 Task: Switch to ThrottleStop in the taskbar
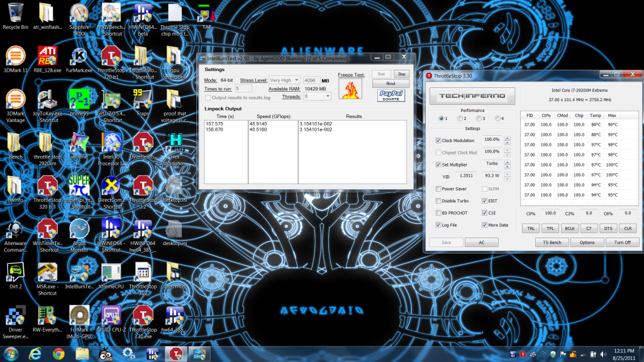pyautogui.click(x=176, y=354)
